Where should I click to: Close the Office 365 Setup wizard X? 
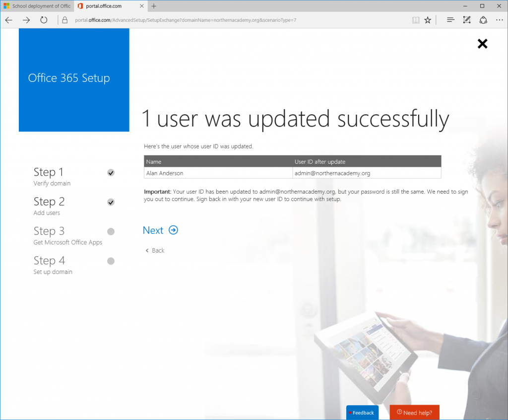(x=482, y=44)
